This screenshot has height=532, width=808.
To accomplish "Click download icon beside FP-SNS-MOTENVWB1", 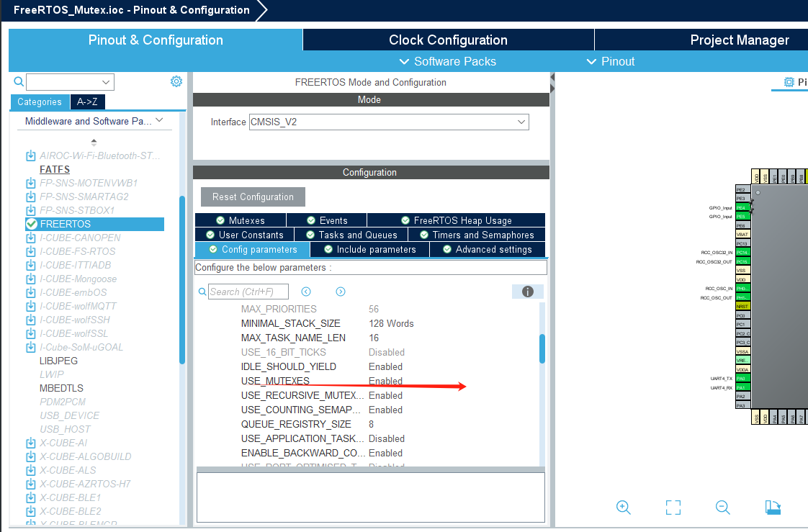I will (x=31, y=183).
